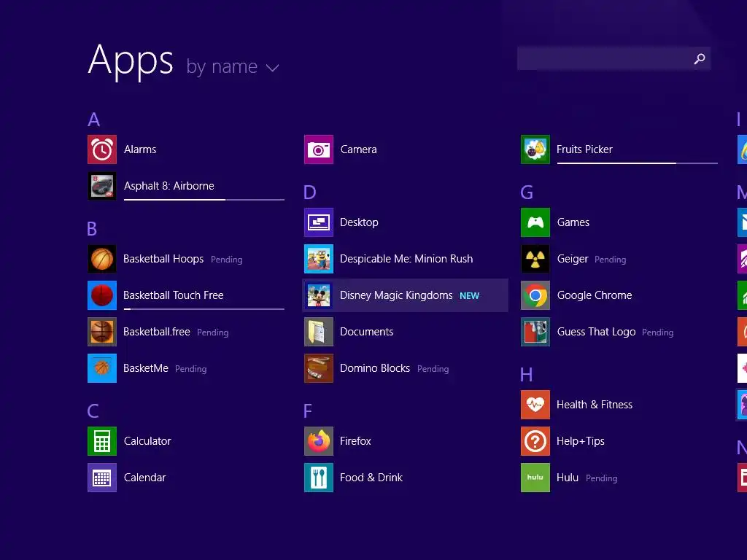Open the Help+Tips icon
The width and height of the screenshot is (747, 560).
tap(535, 441)
